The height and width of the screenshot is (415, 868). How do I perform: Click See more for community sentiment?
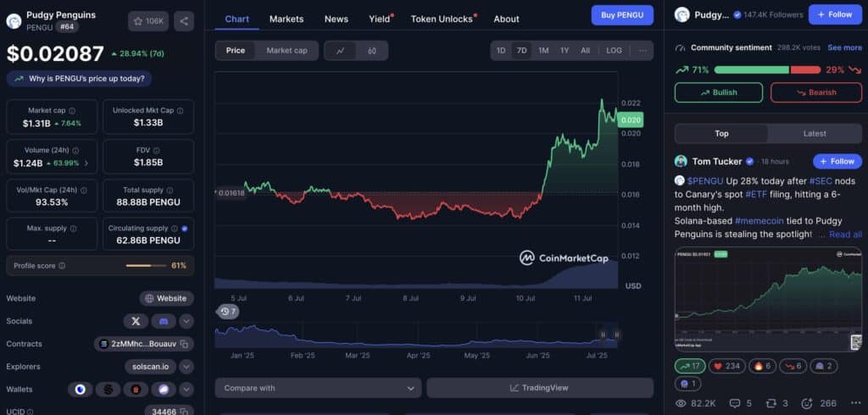pos(844,47)
